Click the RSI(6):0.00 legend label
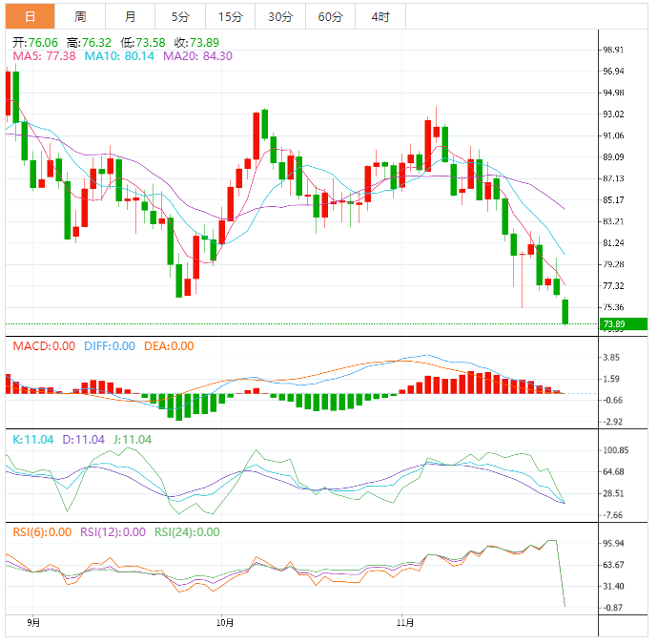Screen dimensions: 657x644 (x=41, y=532)
